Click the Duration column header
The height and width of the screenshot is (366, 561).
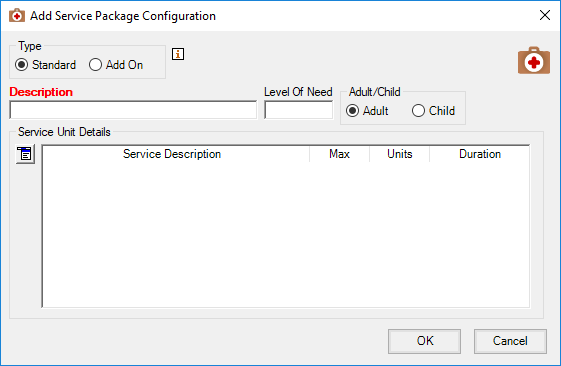(x=479, y=154)
